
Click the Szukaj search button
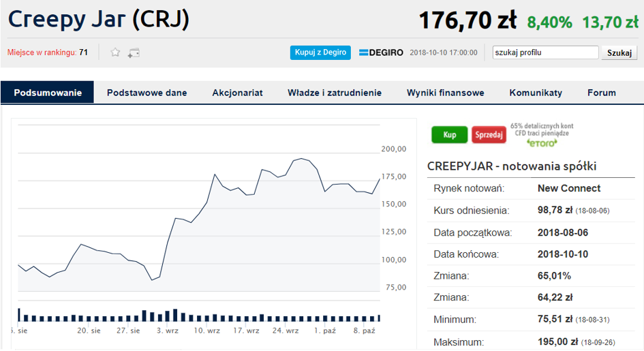coord(619,52)
